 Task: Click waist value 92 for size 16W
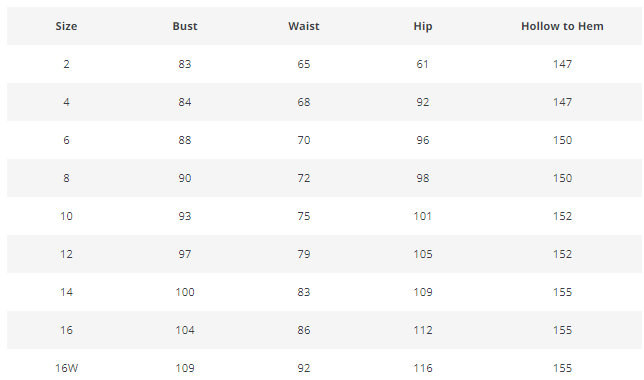coord(304,368)
